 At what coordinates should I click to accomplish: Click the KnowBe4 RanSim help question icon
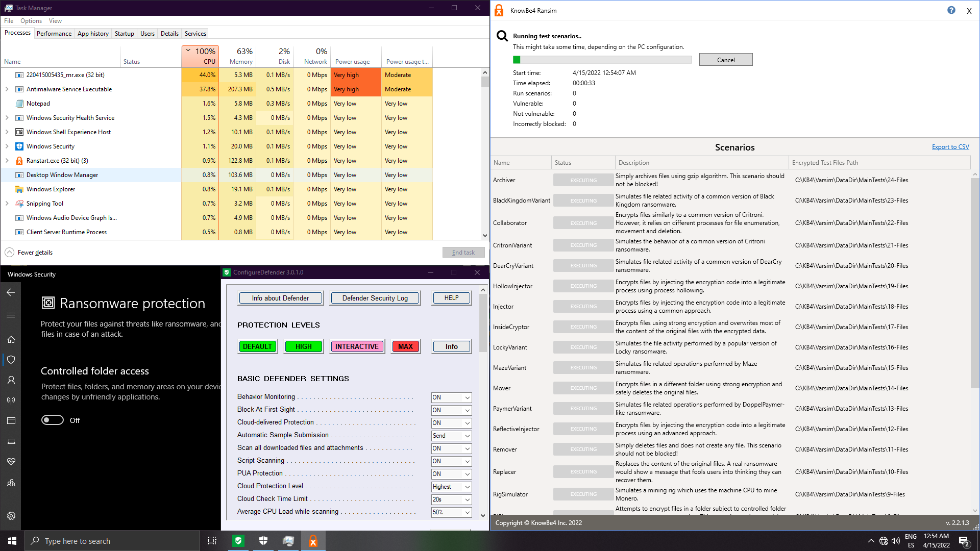click(x=951, y=10)
